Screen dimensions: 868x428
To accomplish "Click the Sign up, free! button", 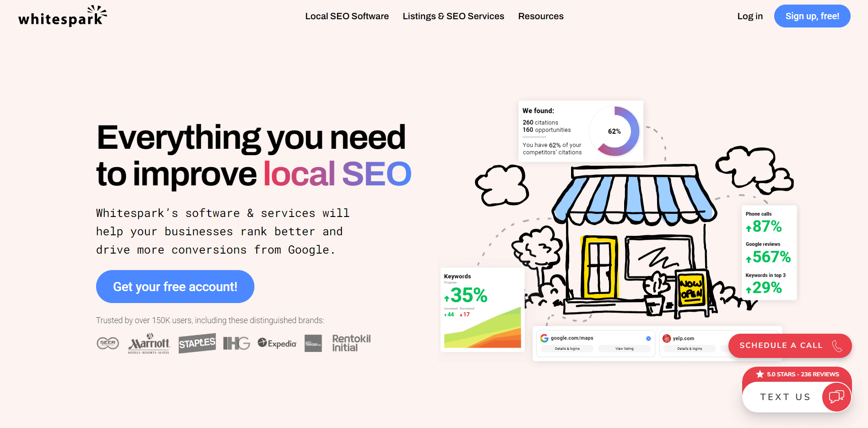I will [x=812, y=16].
